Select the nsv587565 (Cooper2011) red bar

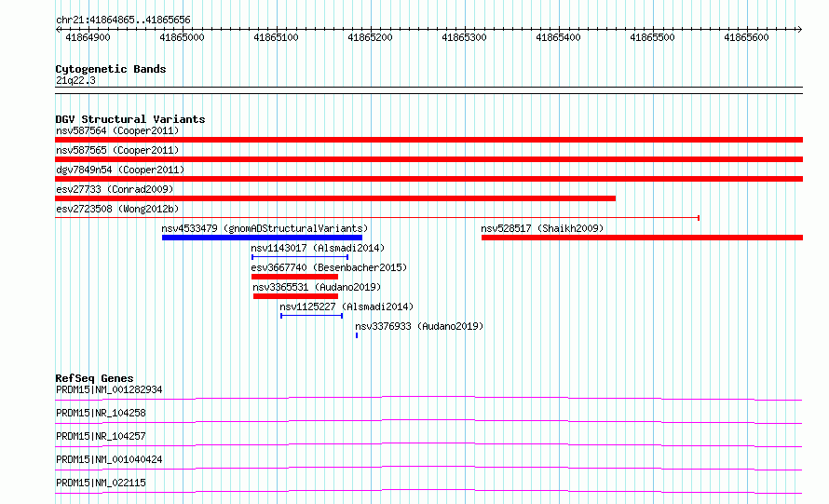coord(428,159)
